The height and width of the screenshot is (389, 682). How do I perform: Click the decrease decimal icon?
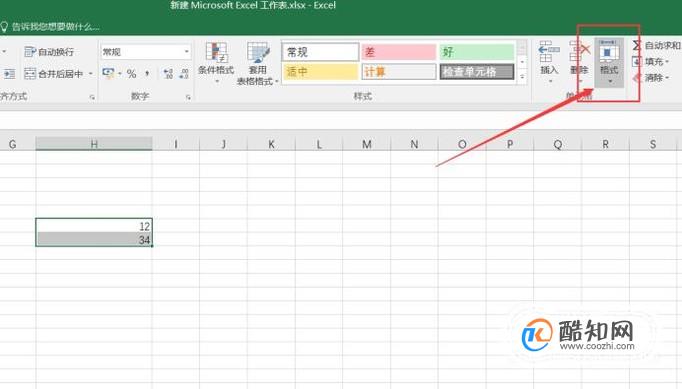pos(184,74)
